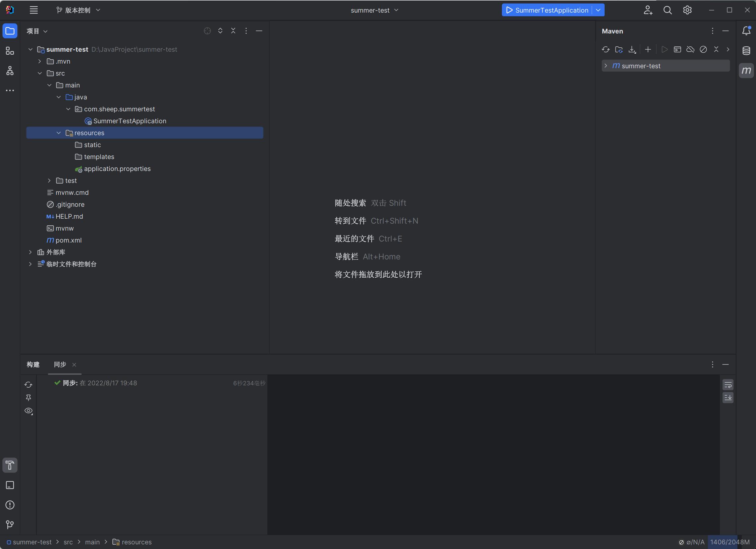Toggle Maven skip tests mode

pyautogui.click(x=703, y=49)
